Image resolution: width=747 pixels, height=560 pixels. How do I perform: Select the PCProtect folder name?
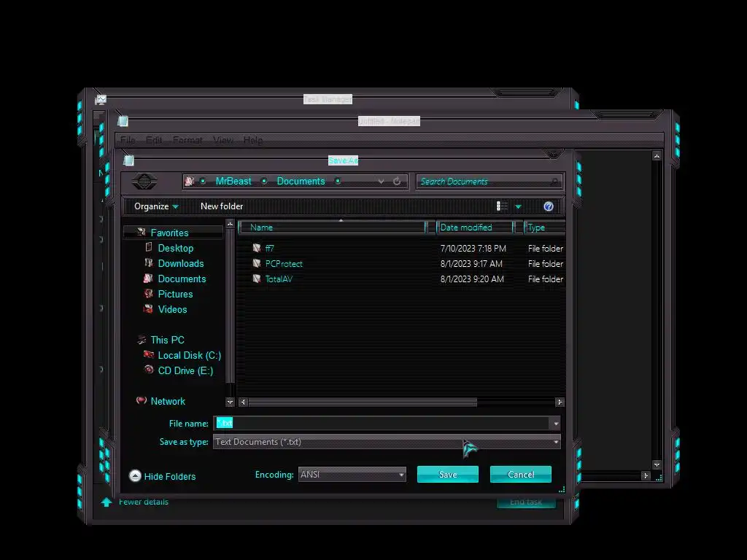(x=284, y=263)
